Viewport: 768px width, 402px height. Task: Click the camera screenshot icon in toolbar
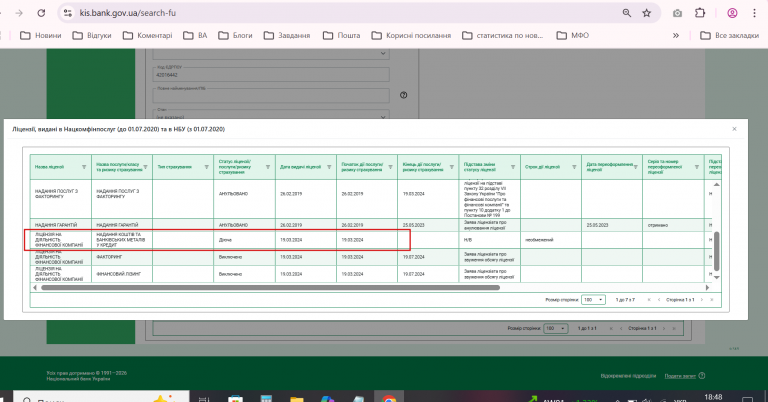point(677,13)
